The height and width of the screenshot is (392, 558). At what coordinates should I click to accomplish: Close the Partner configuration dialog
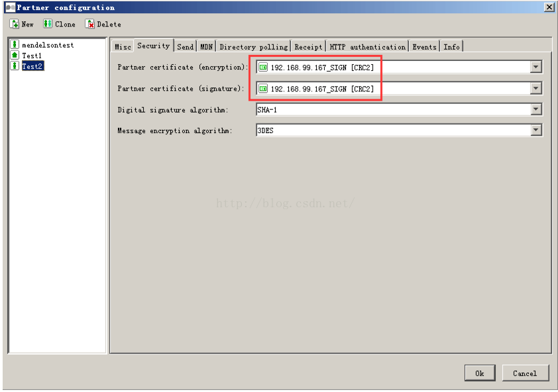549,7
